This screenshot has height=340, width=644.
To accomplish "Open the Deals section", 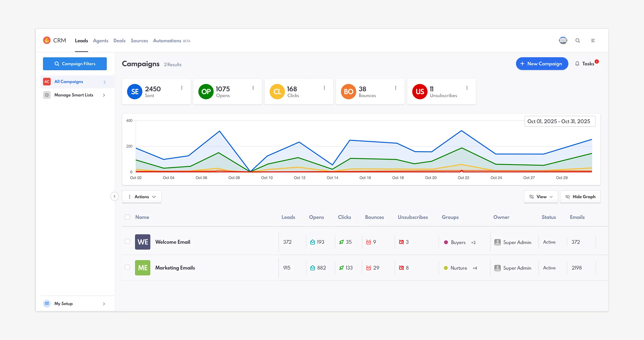I will tap(119, 40).
